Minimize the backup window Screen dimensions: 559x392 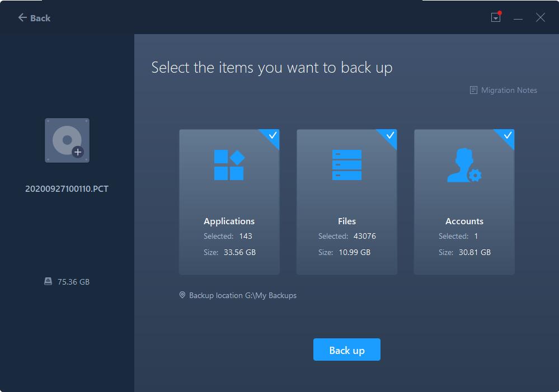(x=518, y=18)
